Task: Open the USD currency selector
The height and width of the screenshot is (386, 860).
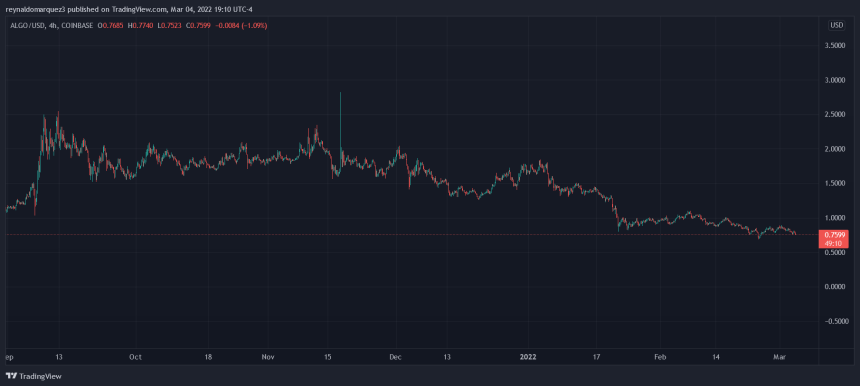Action: [x=836, y=25]
